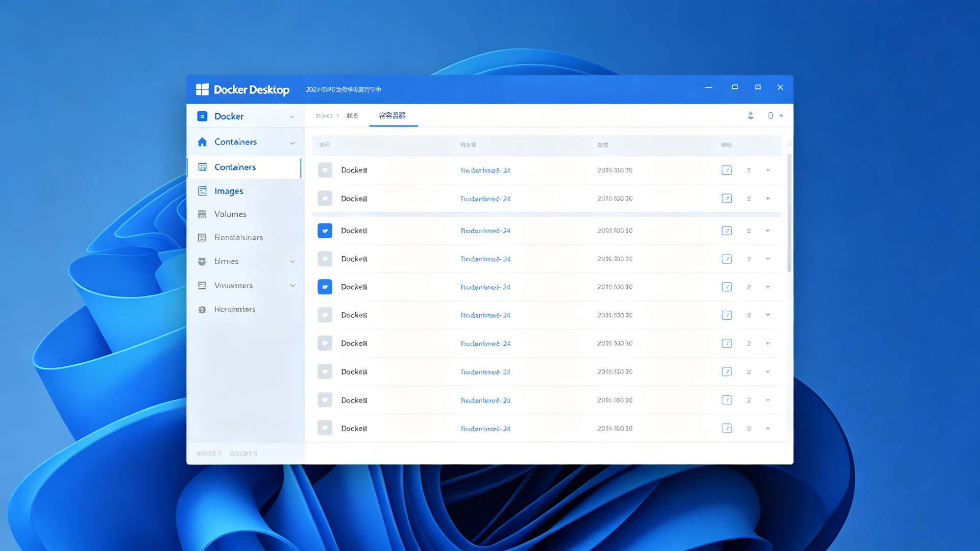Click the Docke name in the eighth row
Image resolution: width=980 pixels, height=551 pixels.
click(x=354, y=372)
